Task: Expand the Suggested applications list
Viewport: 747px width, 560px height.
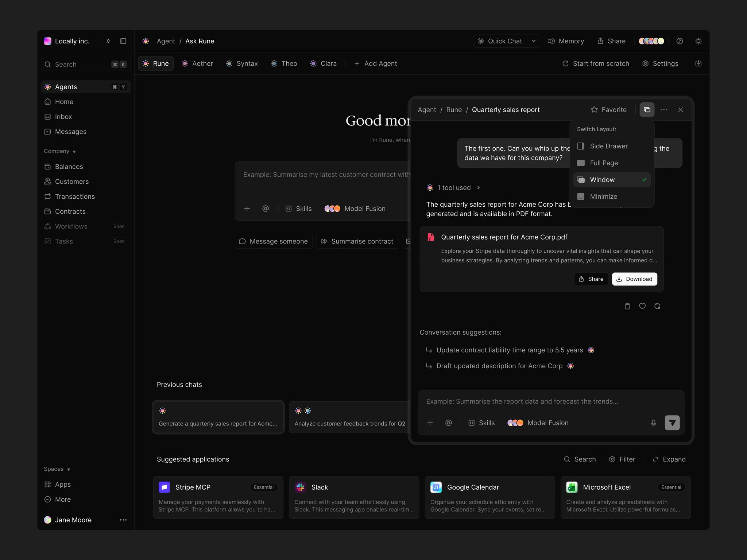Action: [x=669, y=459]
